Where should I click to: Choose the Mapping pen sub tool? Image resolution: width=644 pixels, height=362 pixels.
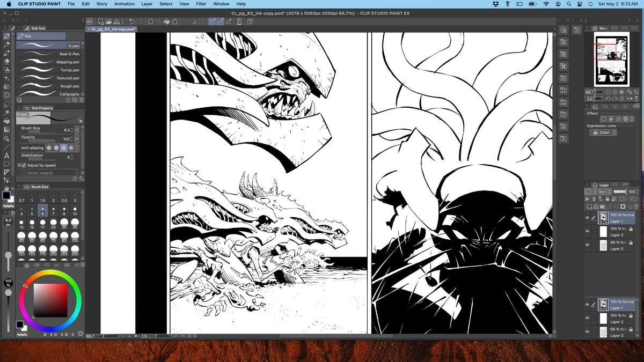coord(48,62)
